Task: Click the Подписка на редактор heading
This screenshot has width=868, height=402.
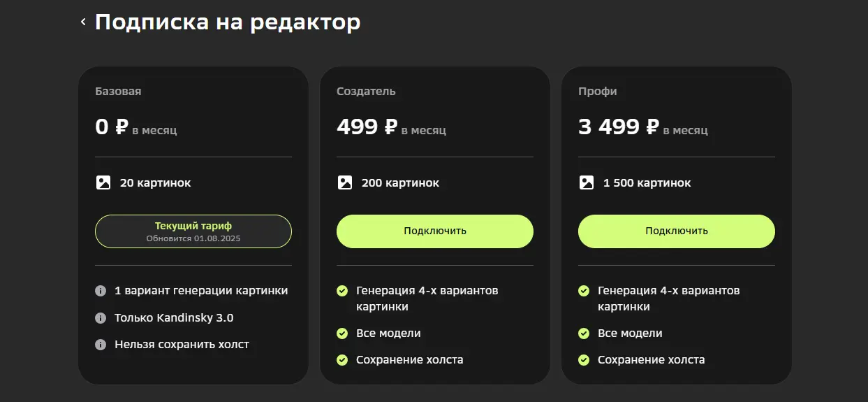Action: tap(228, 22)
